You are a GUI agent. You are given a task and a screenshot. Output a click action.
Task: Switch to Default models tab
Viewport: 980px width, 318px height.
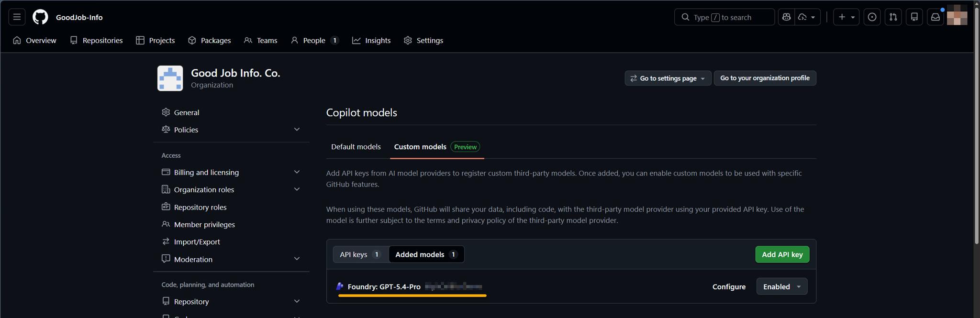pyautogui.click(x=356, y=147)
